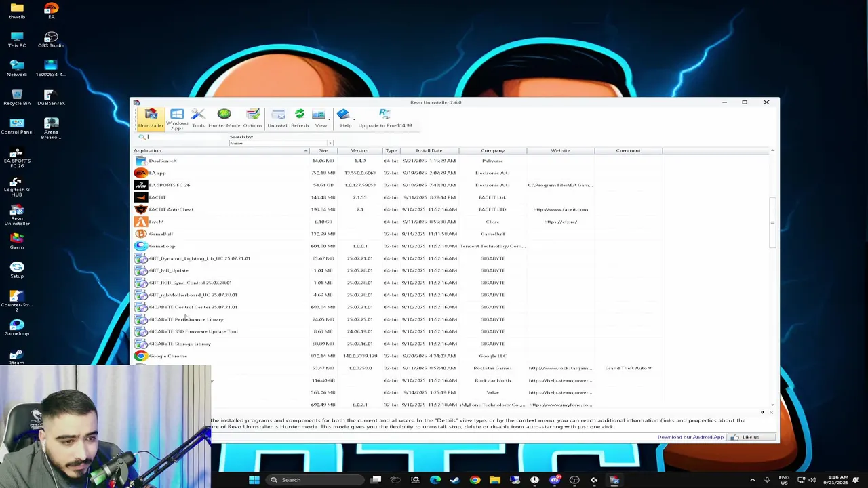
Task: Open Discord from the taskbar
Action: pos(555,480)
